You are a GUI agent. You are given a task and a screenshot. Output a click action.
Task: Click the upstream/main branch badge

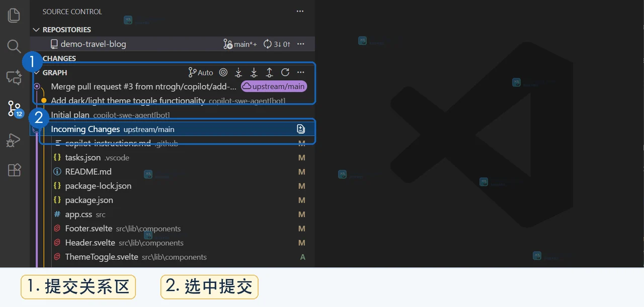[274, 86]
